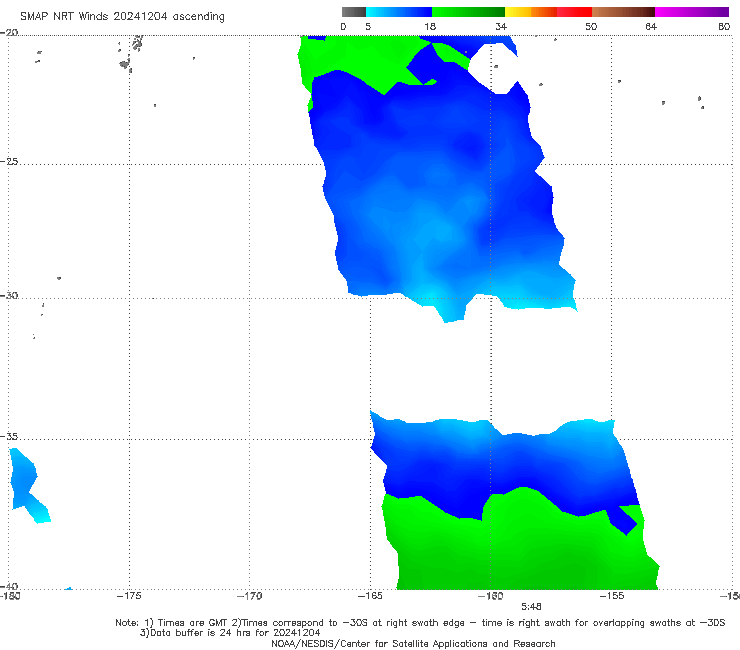Click the 'NOAA/NESDIS/Center for Satellite Applications and Research' credit

click(x=413, y=644)
